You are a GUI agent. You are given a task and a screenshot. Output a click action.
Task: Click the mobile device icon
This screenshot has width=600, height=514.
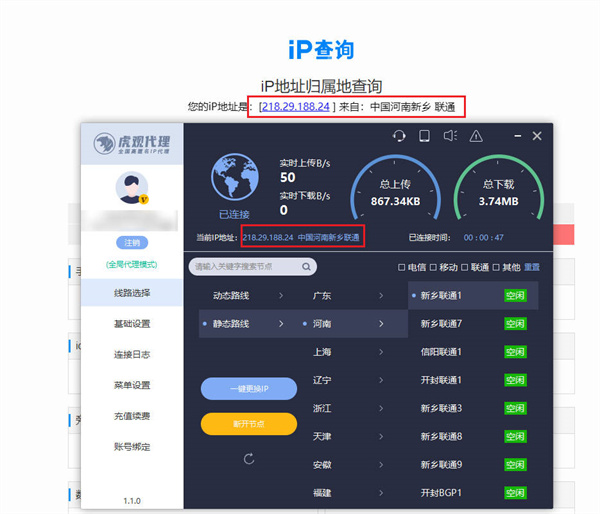tap(424, 136)
